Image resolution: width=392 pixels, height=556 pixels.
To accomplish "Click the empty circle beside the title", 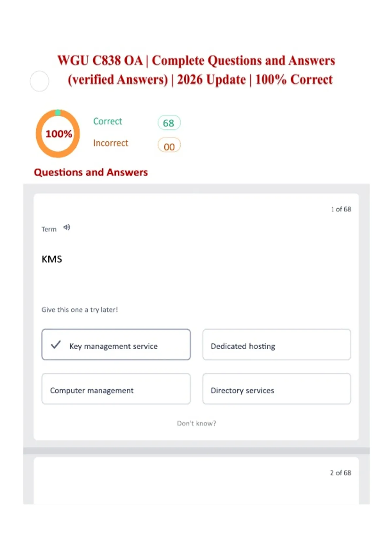I will point(40,81).
